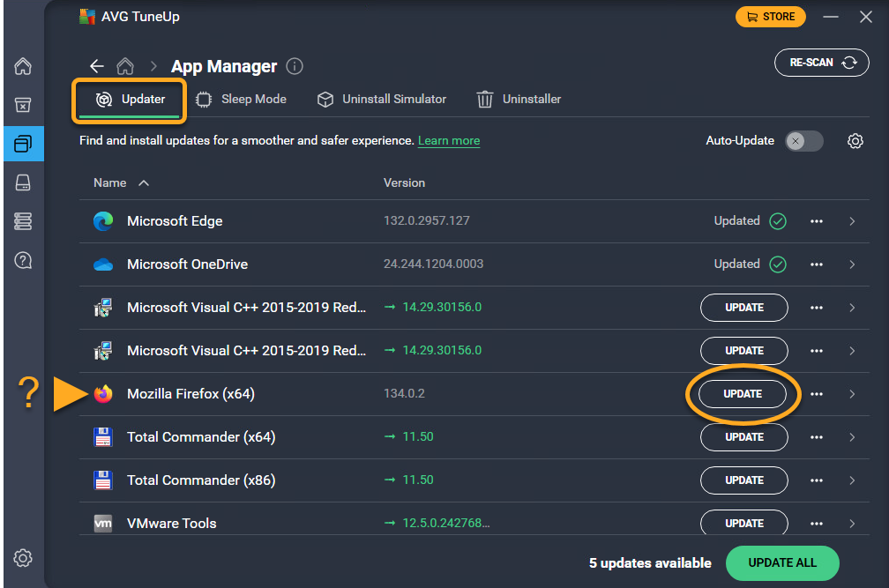
Task: Go back using the left arrow
Action: click(x=97, y=67)
